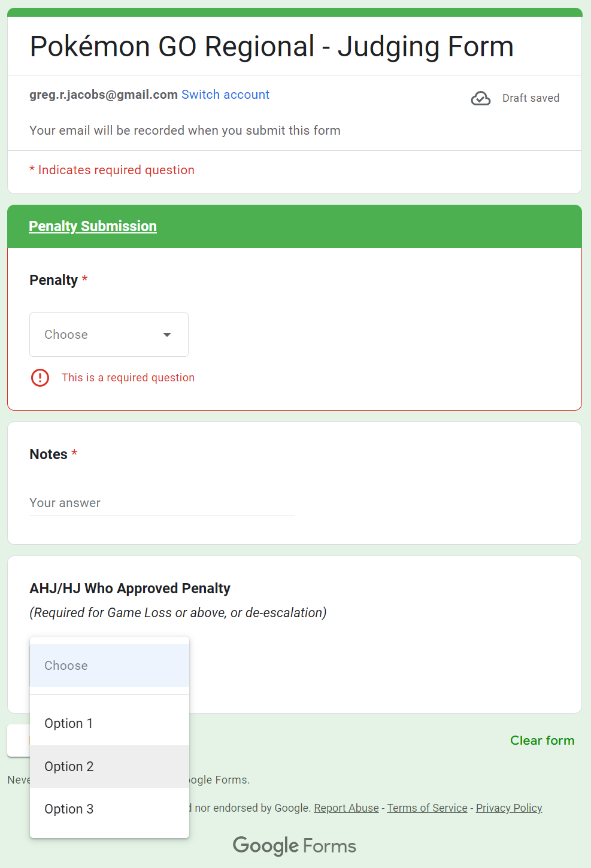
Task: Open the Privacy Policy link
Action: (509, 808)
